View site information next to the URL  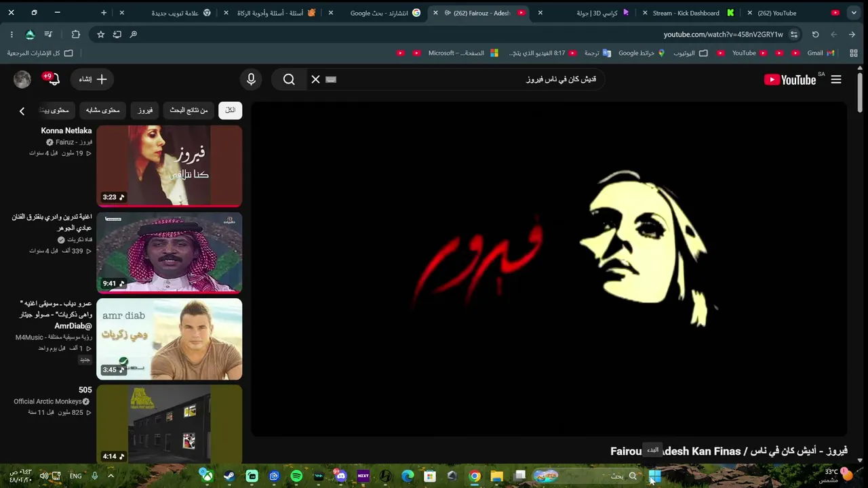[x=794, y=35]
